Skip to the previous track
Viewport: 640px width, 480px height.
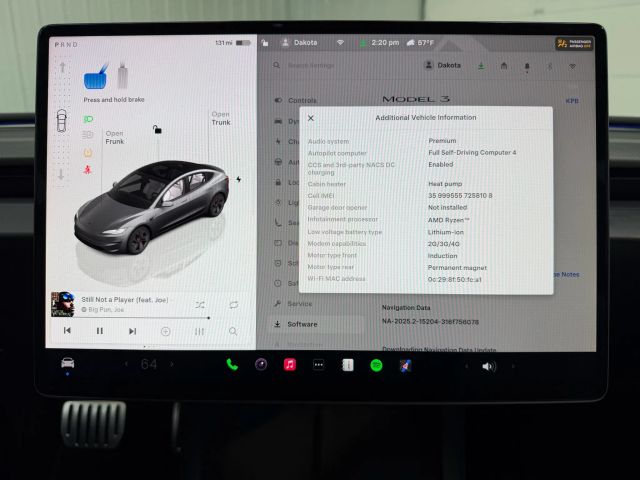click(x=67, y=331)
